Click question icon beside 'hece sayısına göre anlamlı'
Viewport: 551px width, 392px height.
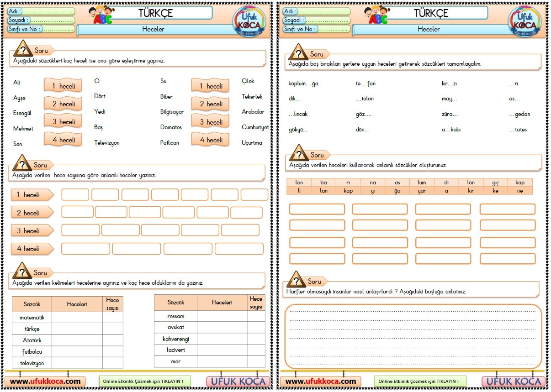coord(22,163)
